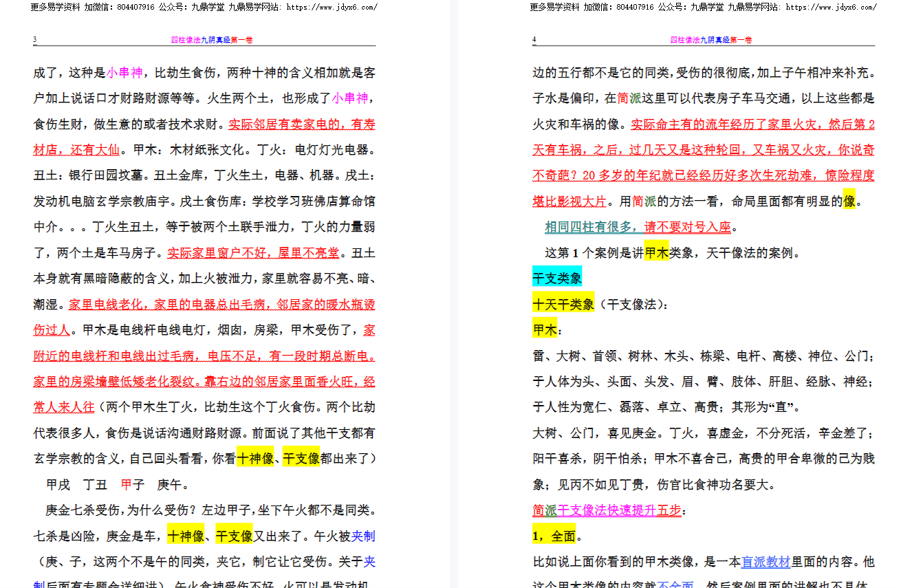Open the underlined heading 简派干支像法快速提升五步
901x588 pixels.
click(607, 510)
